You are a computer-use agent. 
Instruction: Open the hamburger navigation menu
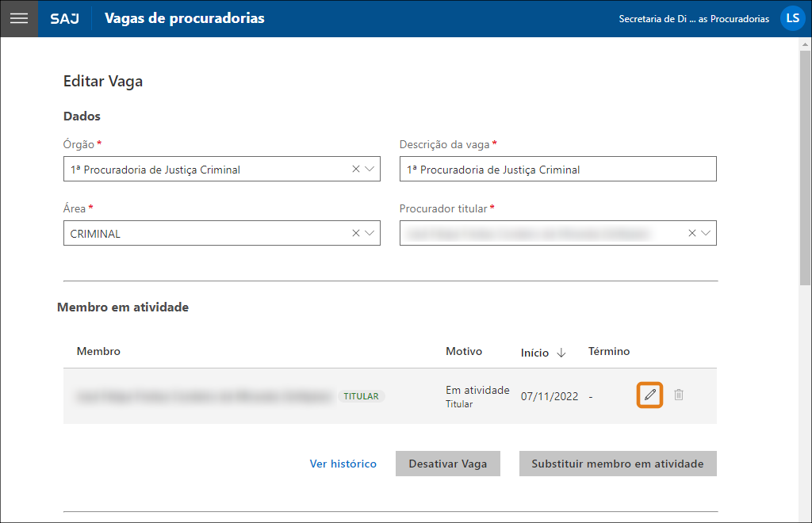pos(19,18)
